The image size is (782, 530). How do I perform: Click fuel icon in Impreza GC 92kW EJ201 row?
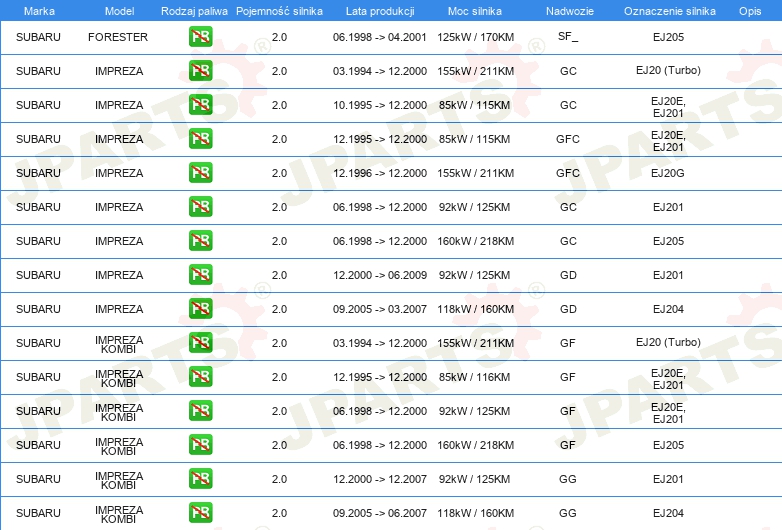[x=200, y=207]
